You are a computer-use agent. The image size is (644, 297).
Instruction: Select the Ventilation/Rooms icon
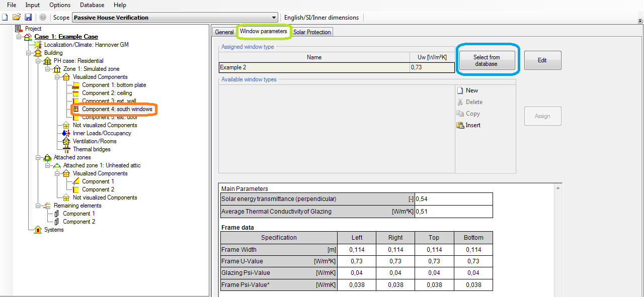tap(66, 141)
